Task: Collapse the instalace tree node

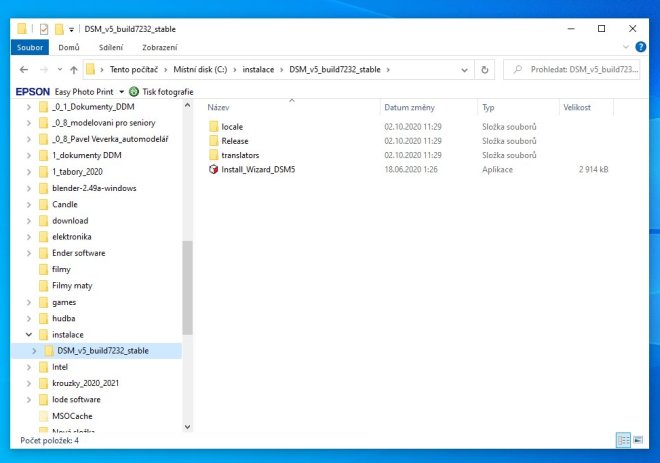Action: coord(29,335)
